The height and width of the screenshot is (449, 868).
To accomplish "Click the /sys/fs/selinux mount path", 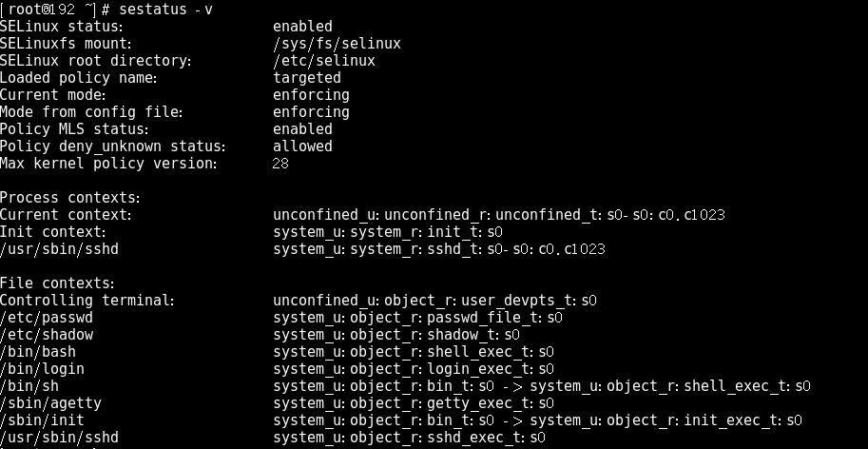I will (x=337, y=44).
